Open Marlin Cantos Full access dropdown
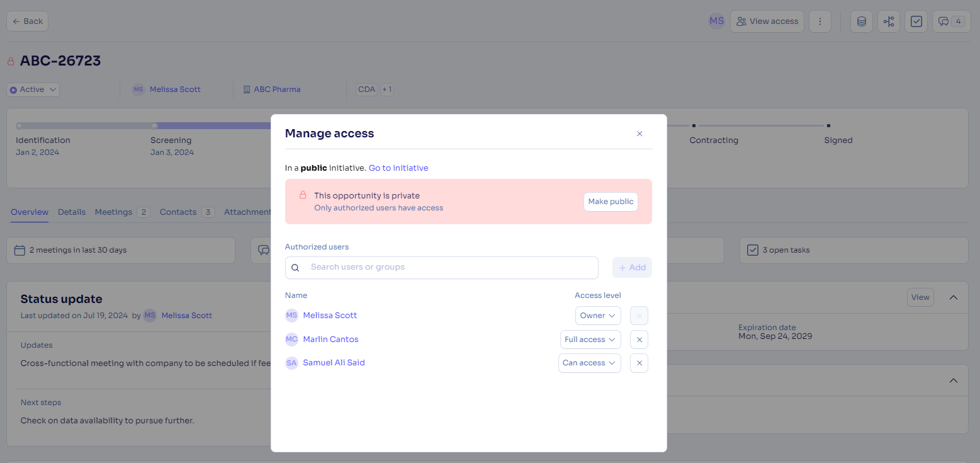Image resolution: width=980 pixels, height=463 pixels. point(590,340)
